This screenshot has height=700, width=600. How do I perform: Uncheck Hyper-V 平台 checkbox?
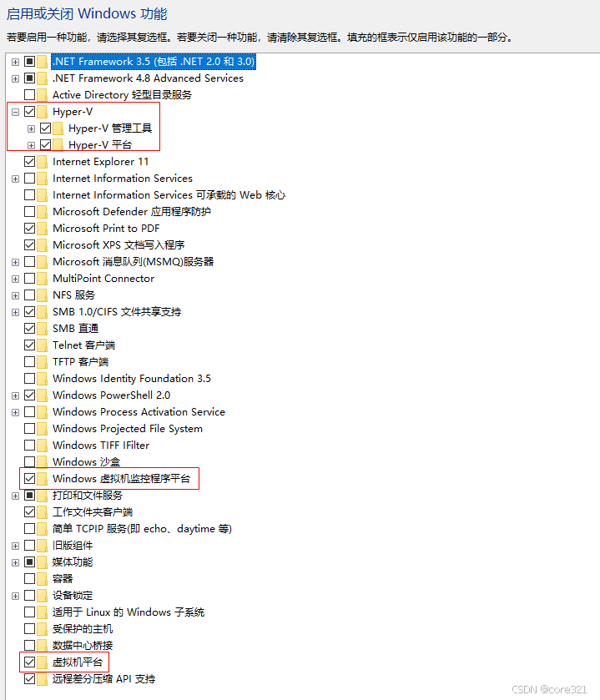tap(46, 145)
